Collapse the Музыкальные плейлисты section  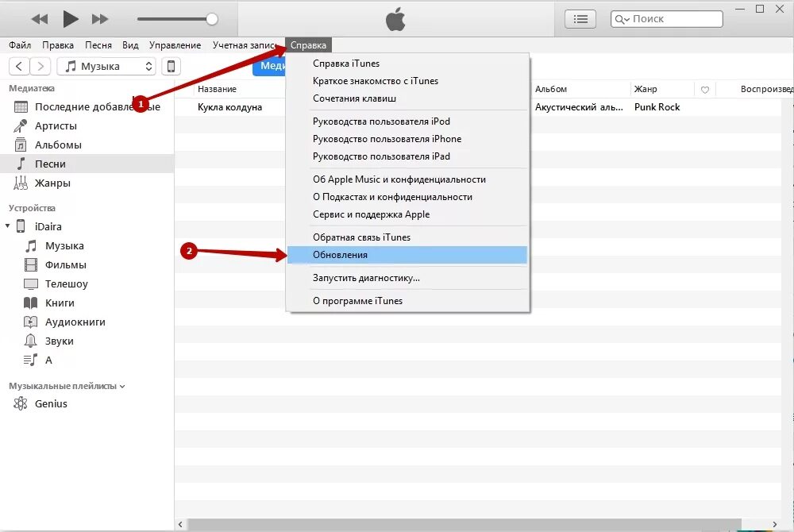tap(124, 386)
